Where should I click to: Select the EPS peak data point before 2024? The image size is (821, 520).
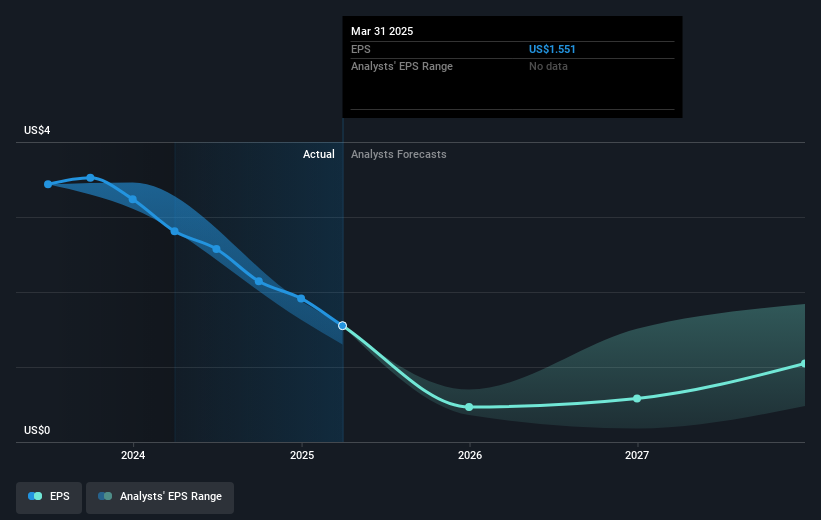91,178
